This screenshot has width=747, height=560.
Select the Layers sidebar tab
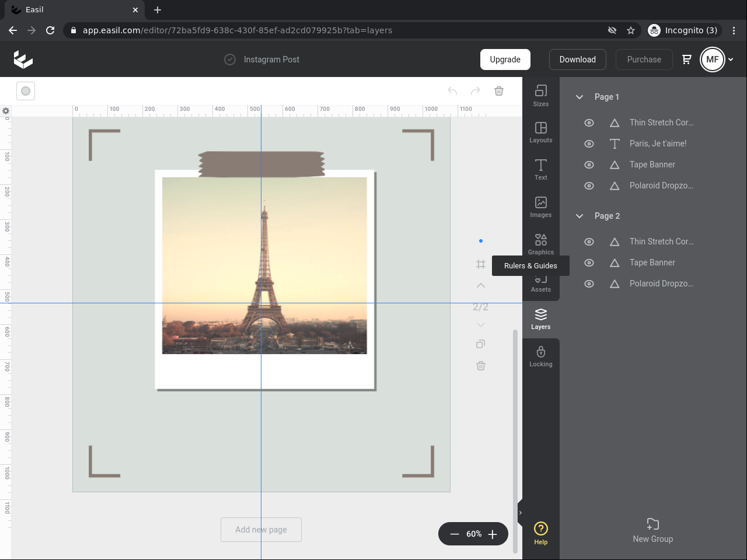(540, 319)
